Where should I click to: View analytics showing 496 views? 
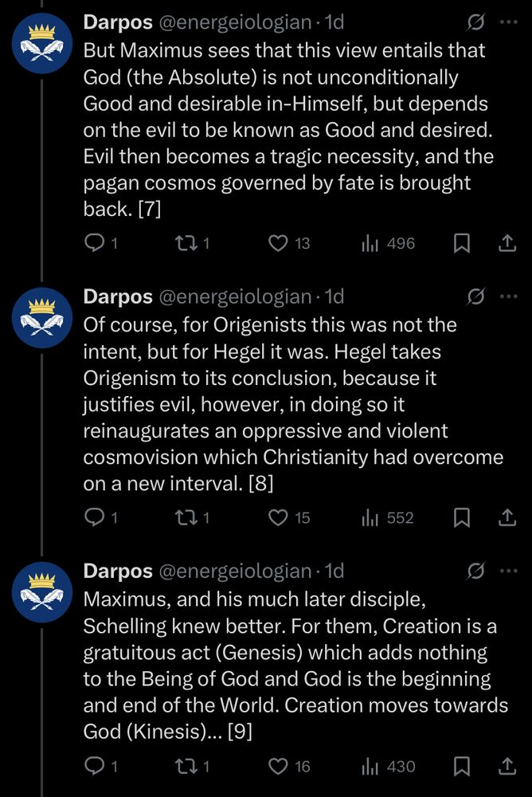(x=388, y=243)
